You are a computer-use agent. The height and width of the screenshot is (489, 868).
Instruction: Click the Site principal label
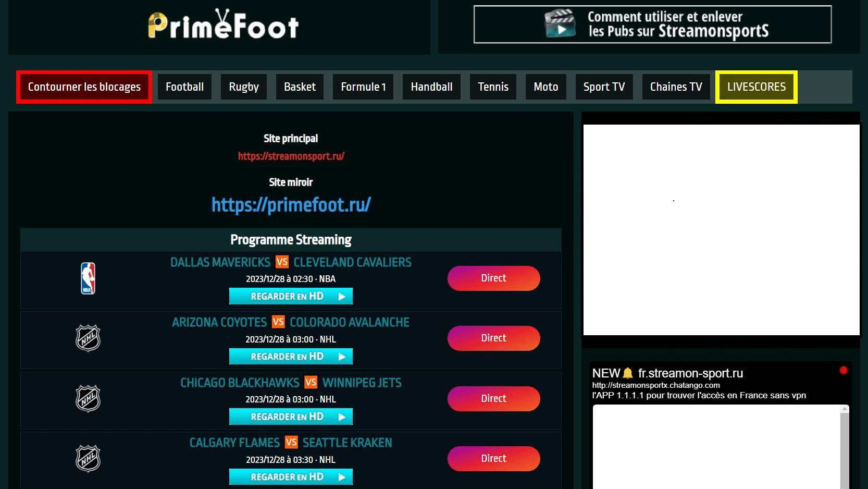click(x=291, y=139)
